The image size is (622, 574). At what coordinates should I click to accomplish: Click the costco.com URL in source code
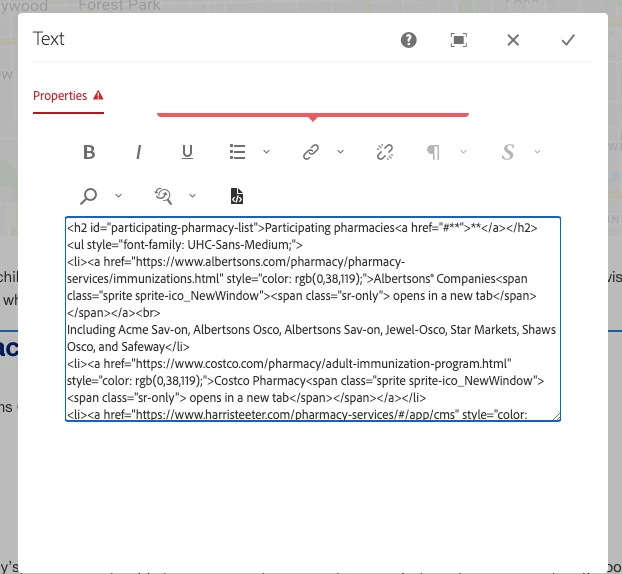[x=321, y=364]
